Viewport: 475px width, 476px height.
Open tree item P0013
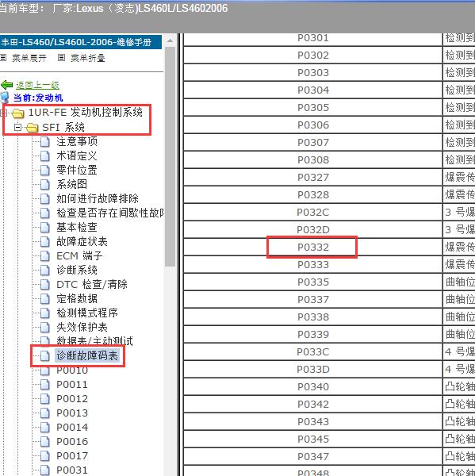pyautogui.click(x=72, y=413)
